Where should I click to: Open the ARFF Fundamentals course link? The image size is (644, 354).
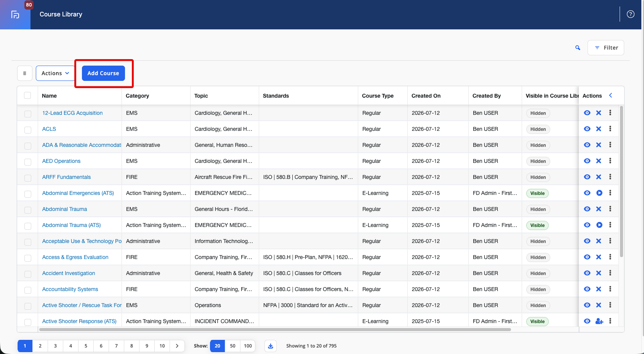point(66,177)
